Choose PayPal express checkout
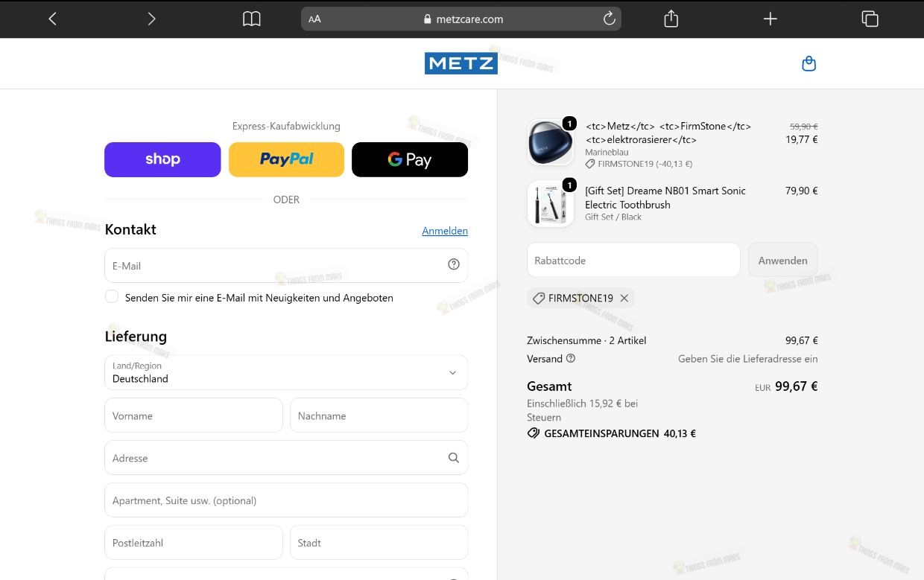Screen dimensions: 924x580 point(286,159)
